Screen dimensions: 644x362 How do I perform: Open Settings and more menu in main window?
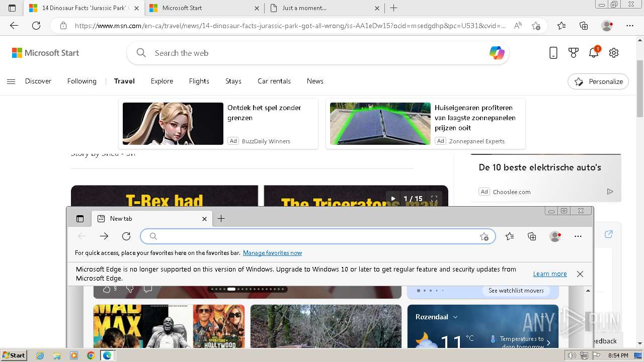coord(630,26)
